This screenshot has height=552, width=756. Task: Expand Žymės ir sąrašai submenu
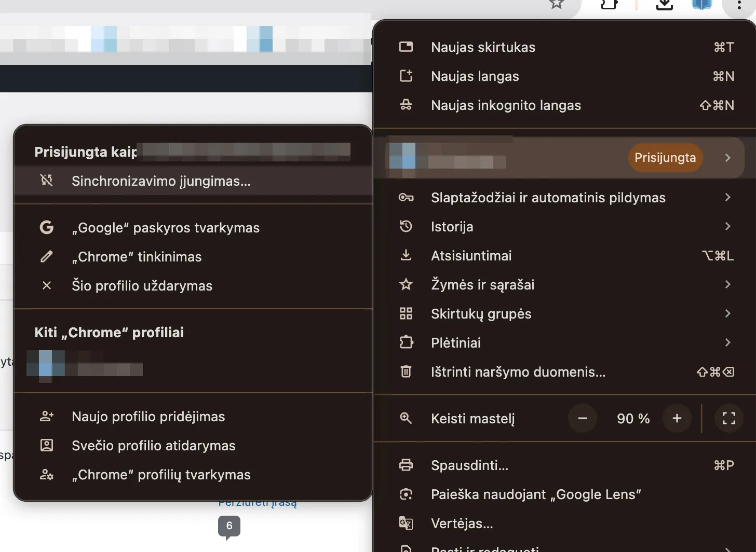click(727, 285)
